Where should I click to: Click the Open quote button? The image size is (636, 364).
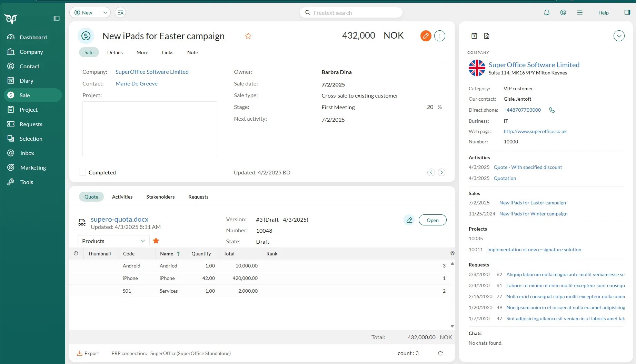point(433,220)
